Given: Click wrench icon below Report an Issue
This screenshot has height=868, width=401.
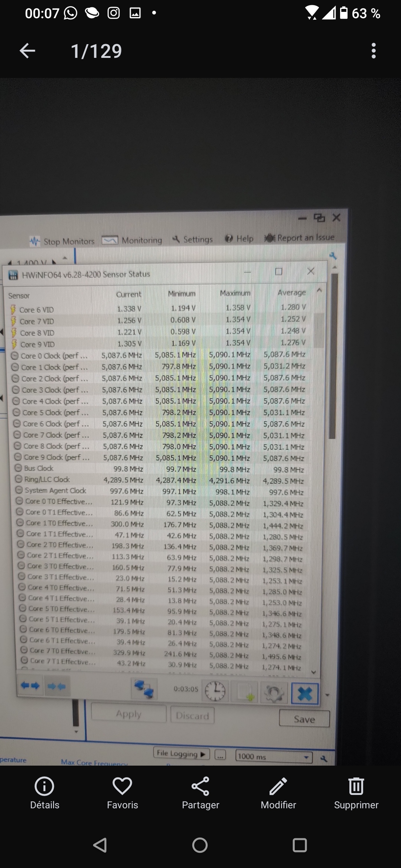Looking at the screenshot, I should (x=333, y=256).
